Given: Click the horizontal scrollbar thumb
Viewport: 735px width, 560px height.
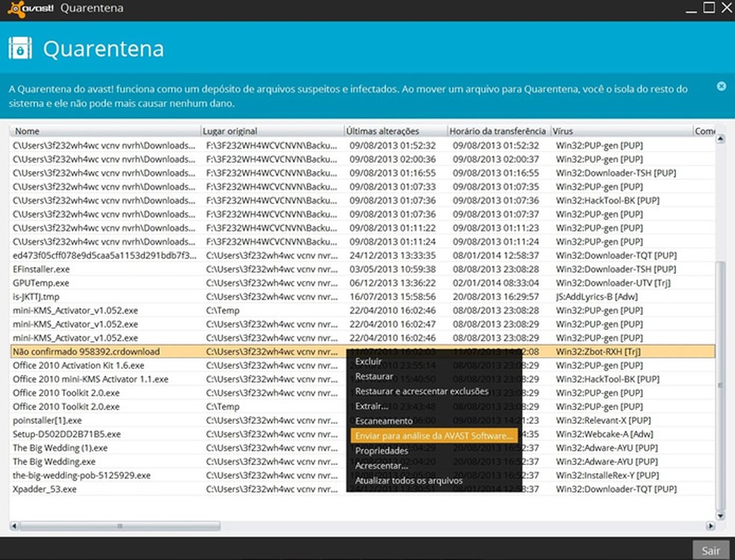Looking at the screenshot, I should click(x=120, y=526).
